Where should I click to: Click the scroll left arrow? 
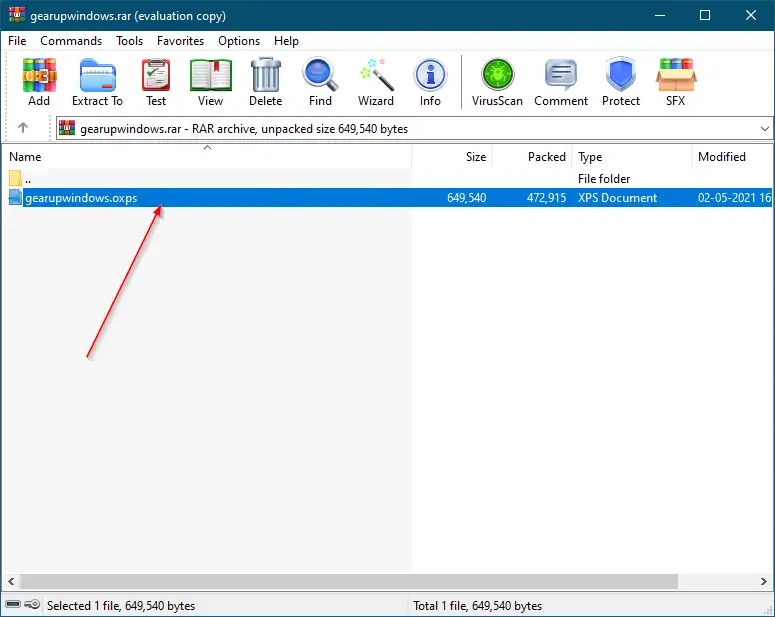pos(11,581)
